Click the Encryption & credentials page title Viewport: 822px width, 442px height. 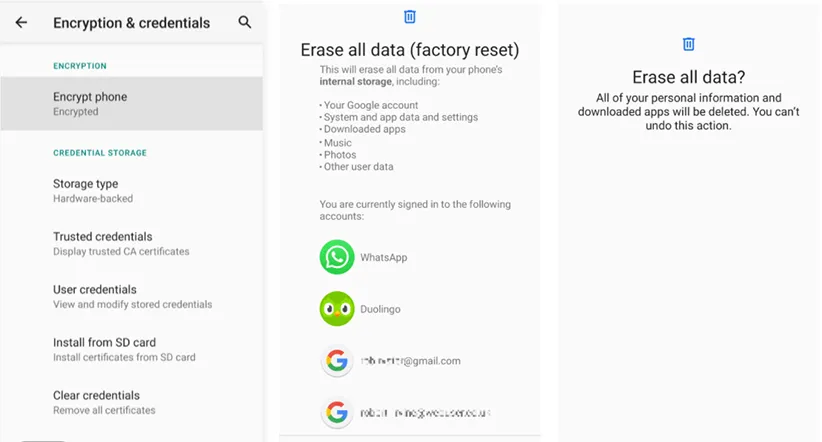pyautogui.click(x=131, y=23)
